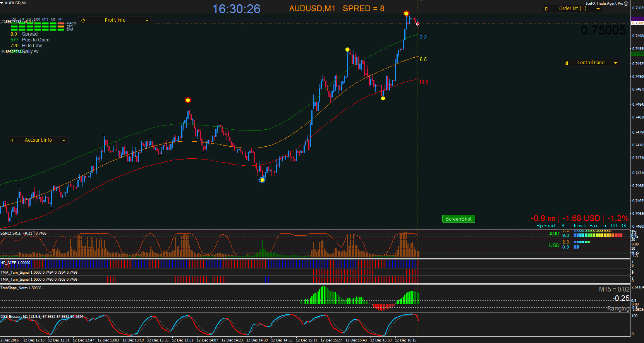Click the red -1.68 USD profit readout
Image resolution: width=644 pixels, height=343 pixels.
[581, 218]
